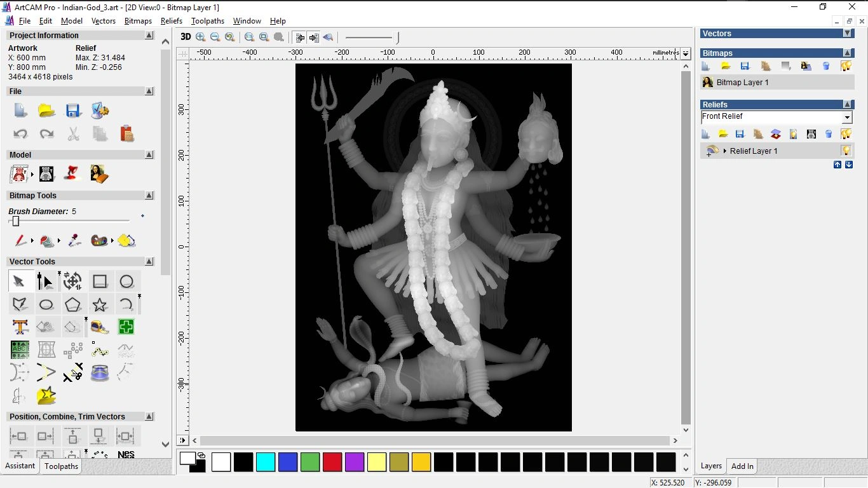Expand the Relief Layer 1 entry
868x488 pixels.
tap(725, 151)
